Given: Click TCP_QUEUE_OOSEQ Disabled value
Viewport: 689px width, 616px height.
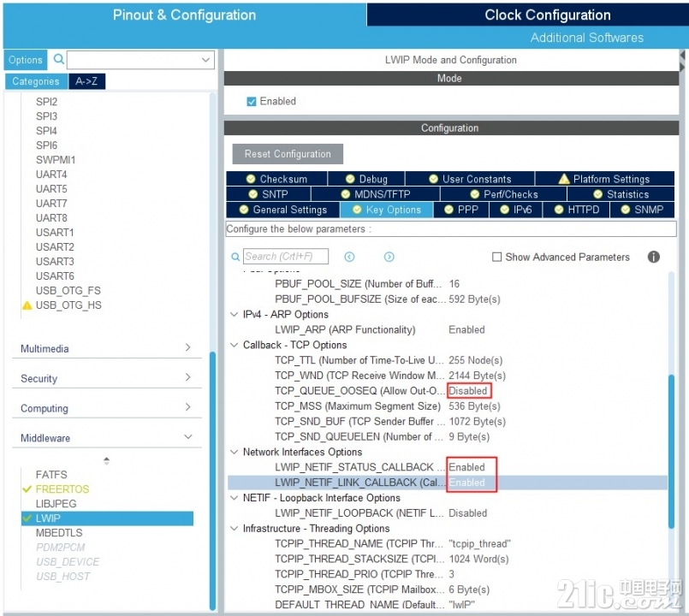Looking at the screenshot, I should coord(468,391).
